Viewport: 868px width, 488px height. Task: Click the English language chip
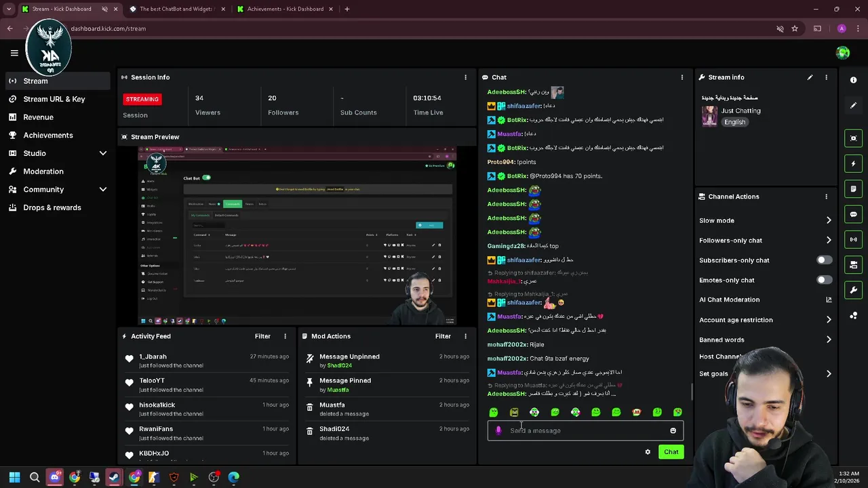coord(734,122)
